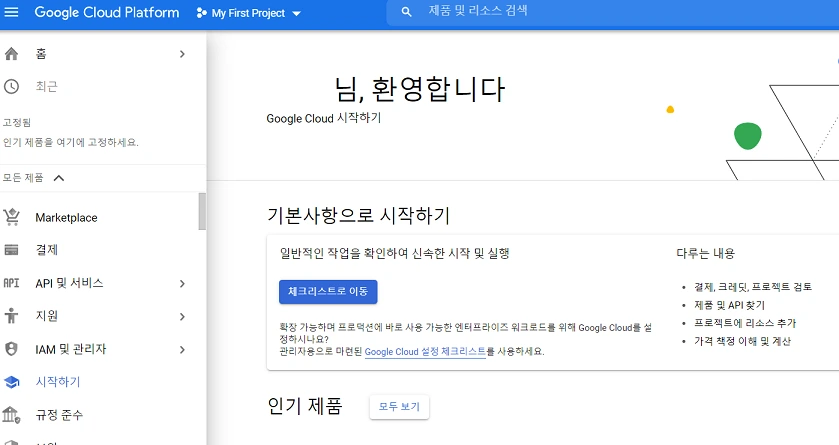Collapse the 모든 제품 section chevron
839x445 pixels.
tap(59, 178)
